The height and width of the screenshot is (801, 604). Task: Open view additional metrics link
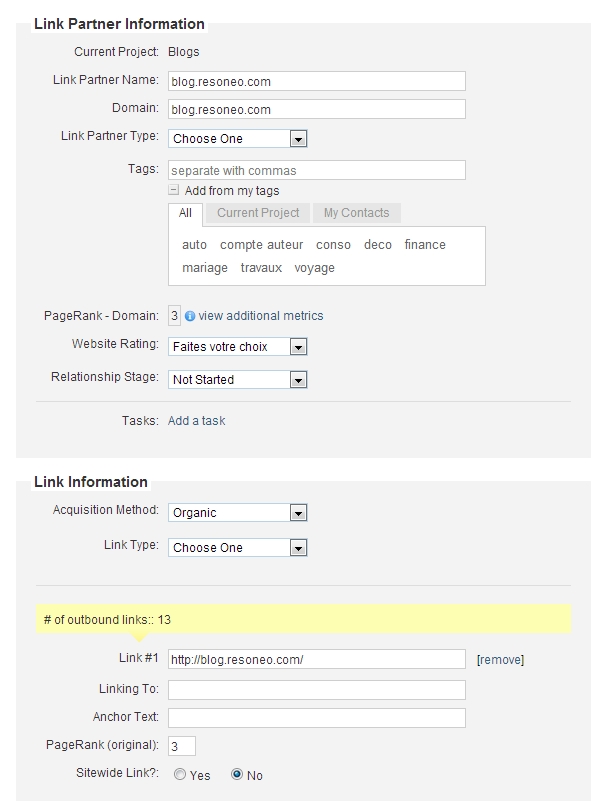coord(261,316)
